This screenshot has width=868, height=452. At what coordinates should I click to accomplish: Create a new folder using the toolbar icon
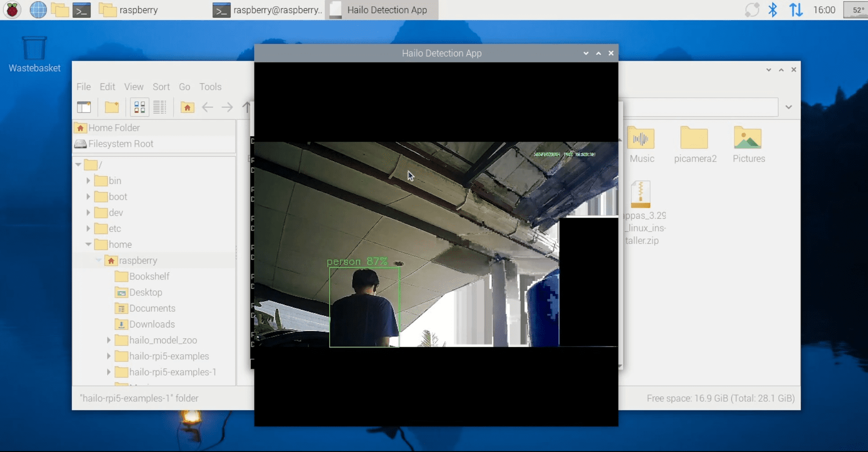(x=111, y=107)
